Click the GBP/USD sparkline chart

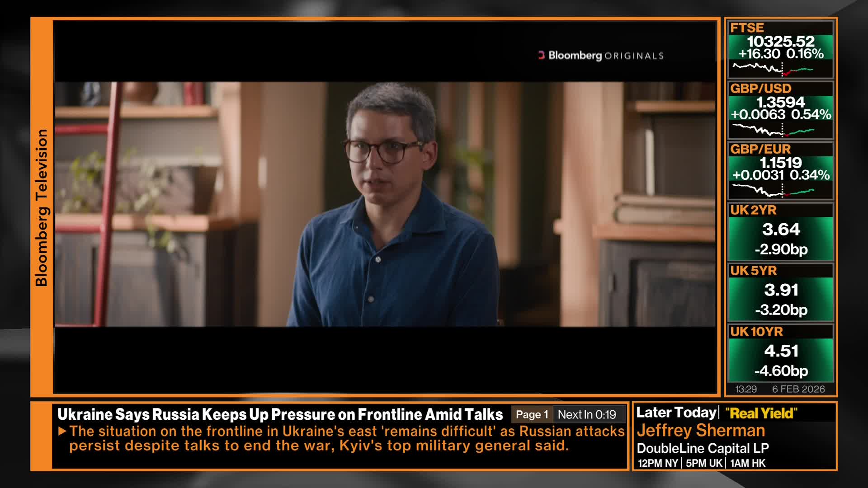(773, 130)
